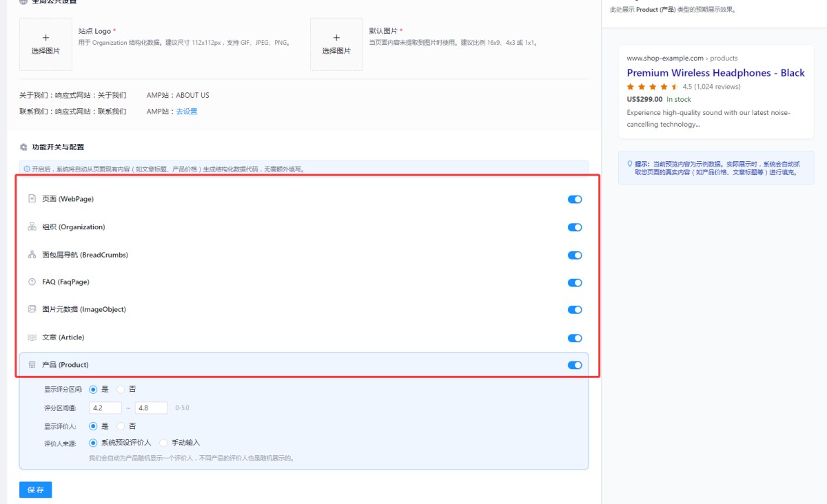The width and height of the screenshot is (827, 504).
Task: Turn off the 组织 (Organization) switch
Action: point(574,227)
